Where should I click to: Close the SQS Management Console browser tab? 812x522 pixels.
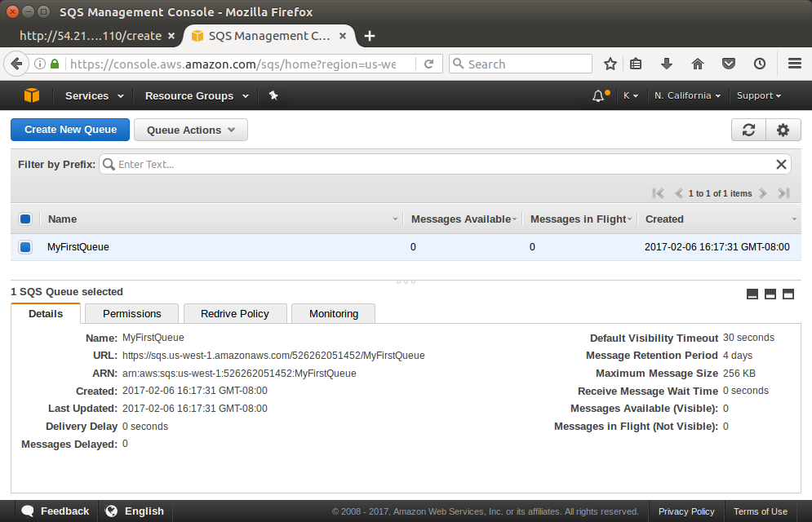coord(342,36)
